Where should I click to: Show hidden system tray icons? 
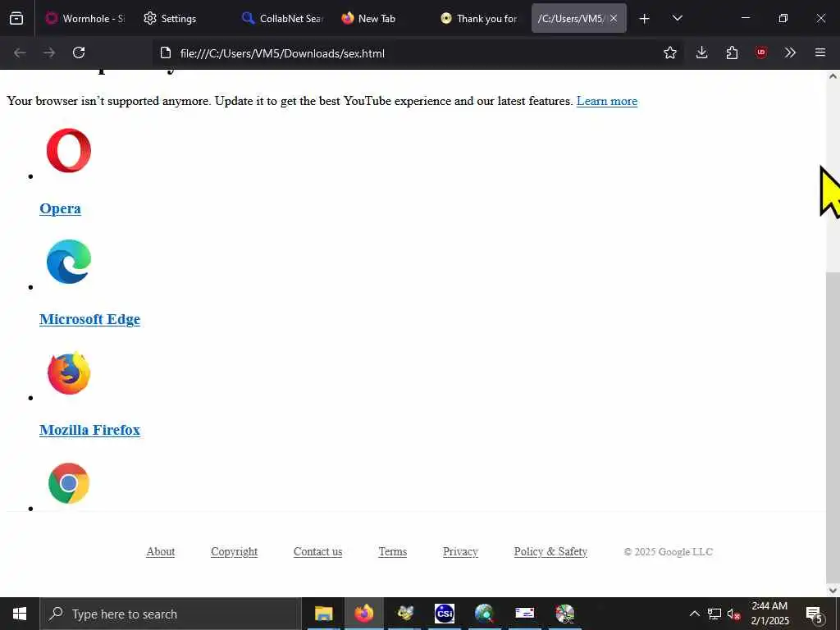coord(694,614)
